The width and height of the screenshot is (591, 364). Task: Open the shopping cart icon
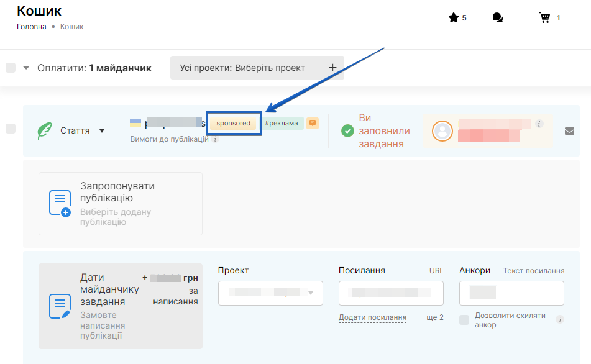(544, 18)
